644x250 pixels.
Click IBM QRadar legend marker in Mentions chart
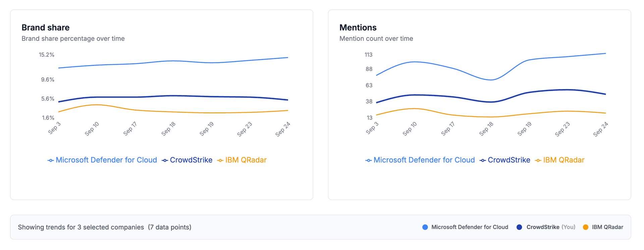pyautogui.click(x=538, y=161)
